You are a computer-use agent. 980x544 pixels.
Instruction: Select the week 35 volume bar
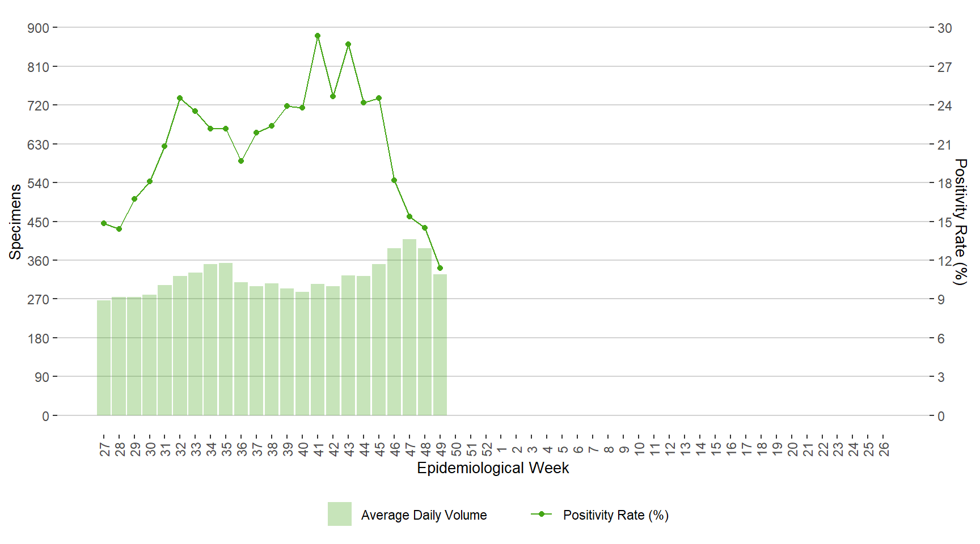point(226,340)
